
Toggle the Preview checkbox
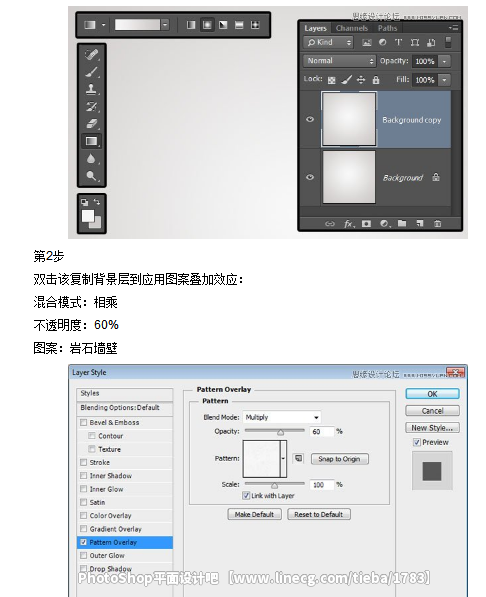click(x=417, y=442)
